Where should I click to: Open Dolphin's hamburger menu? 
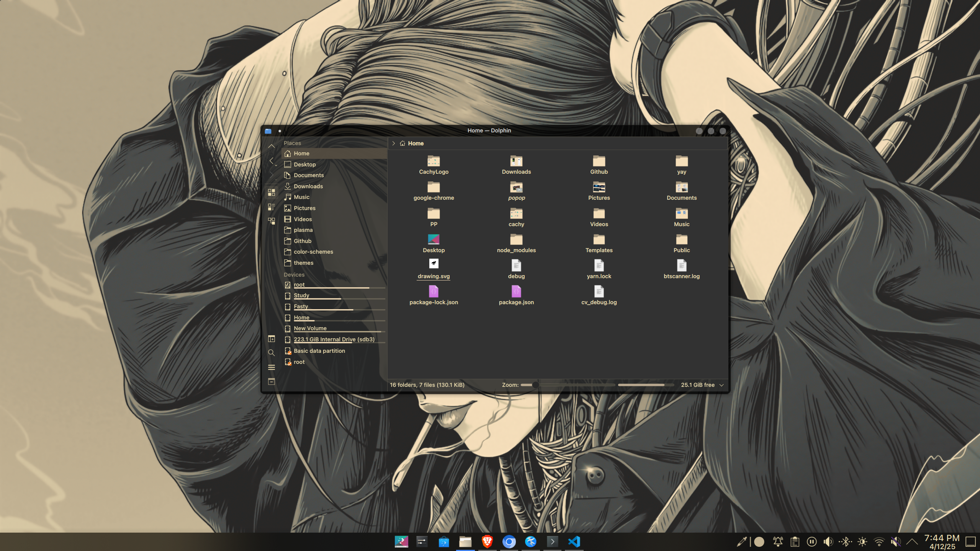(x=271, y=367)
